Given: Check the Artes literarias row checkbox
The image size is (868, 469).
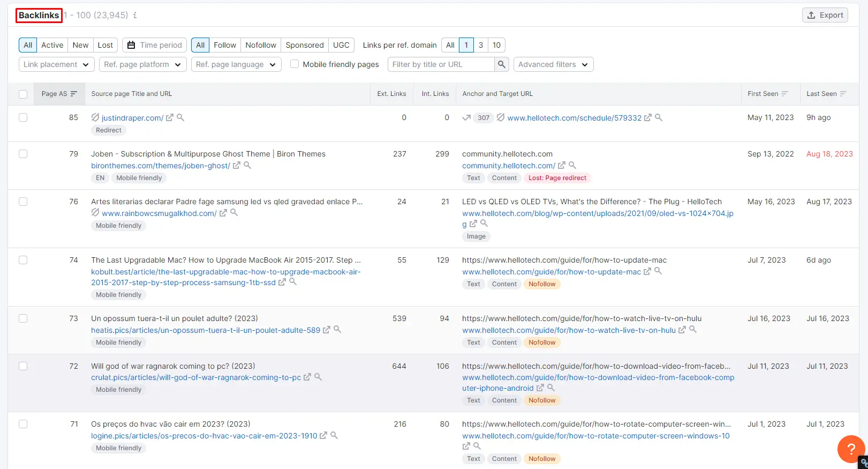Looking at the screenshot, I should 23,202.
